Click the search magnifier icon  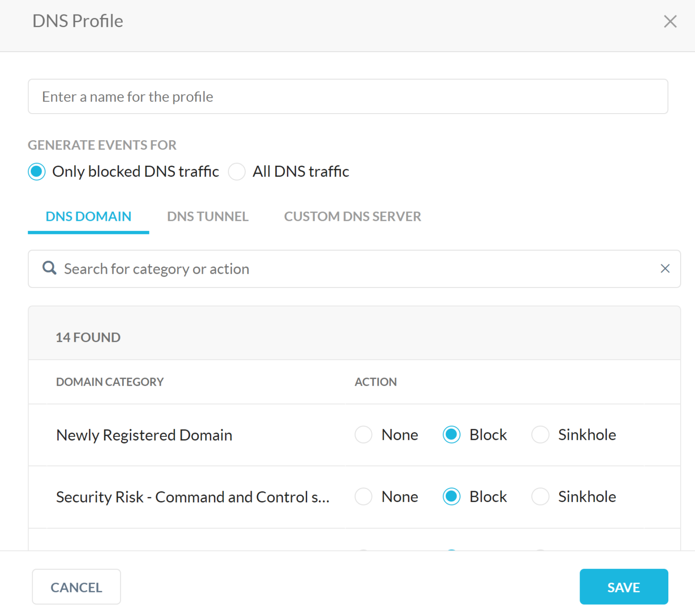[x=49, y=268]
